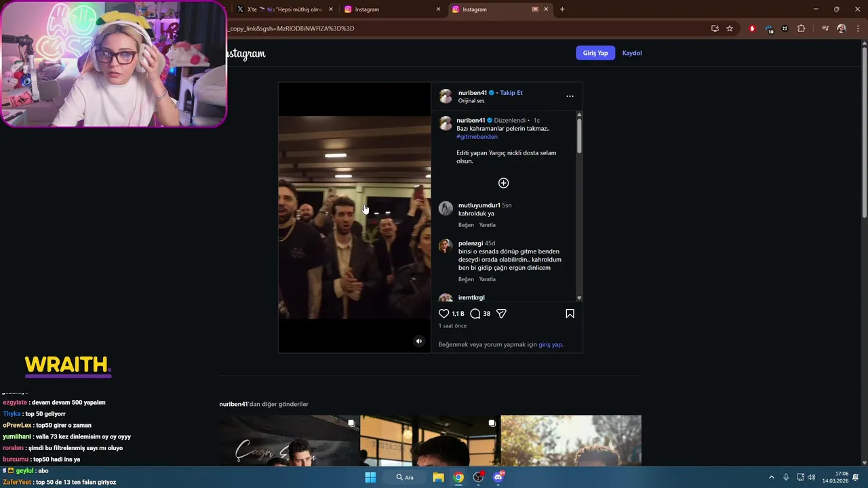Viewport: 868px width, 488px height.
Task: Open the post options three-dots menu
Action: (x=570, y=96)
